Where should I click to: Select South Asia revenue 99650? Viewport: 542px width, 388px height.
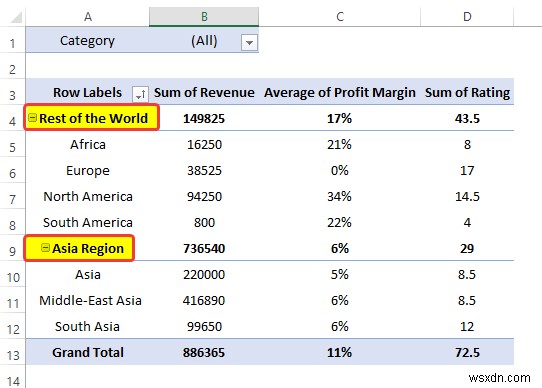pyautogui.click(x=204, y=326)
